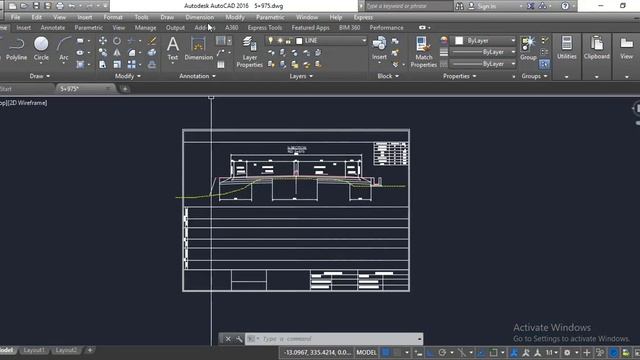Click the keyword search field in title bar
Viewport: 640px width, 360px height.
pos(409,6)
